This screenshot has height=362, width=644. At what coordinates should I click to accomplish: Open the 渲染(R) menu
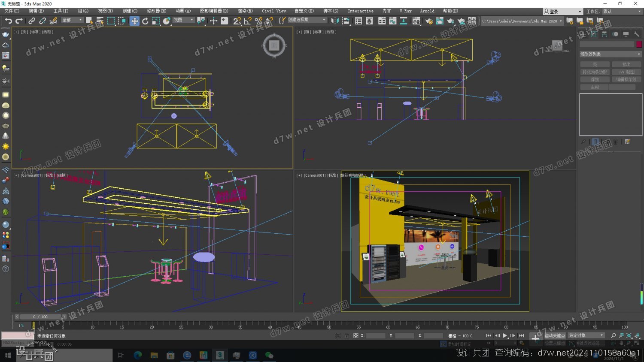[245, 11]
